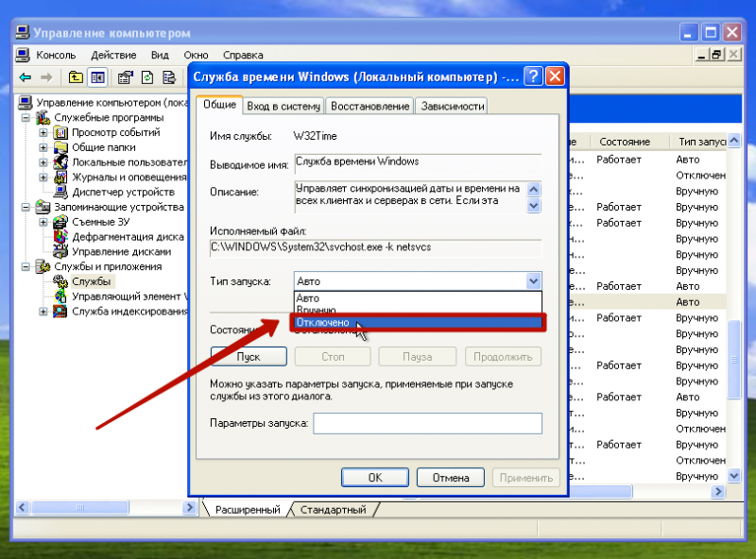Select the Управляющий элемент WMI icon
Viewport: 756px width, 559px height.
[60, 296]
